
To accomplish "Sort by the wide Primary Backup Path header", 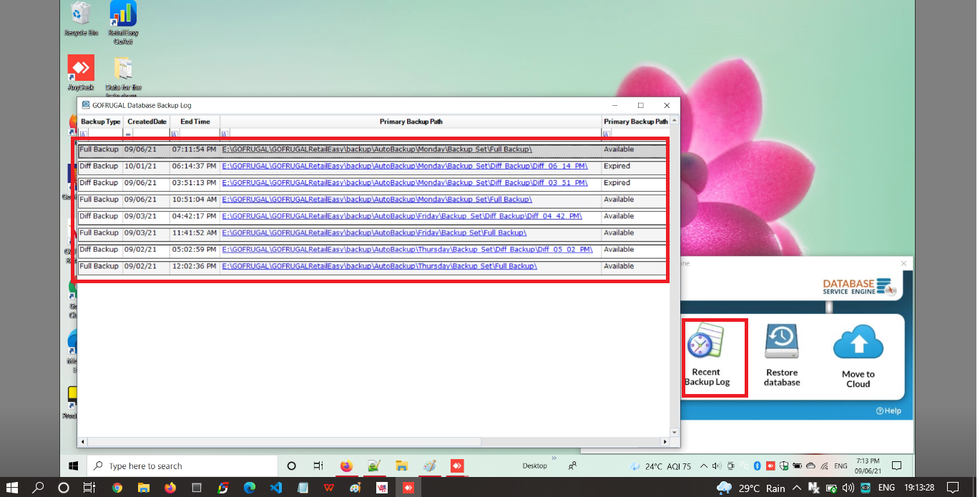I will (x=411, y=122).
